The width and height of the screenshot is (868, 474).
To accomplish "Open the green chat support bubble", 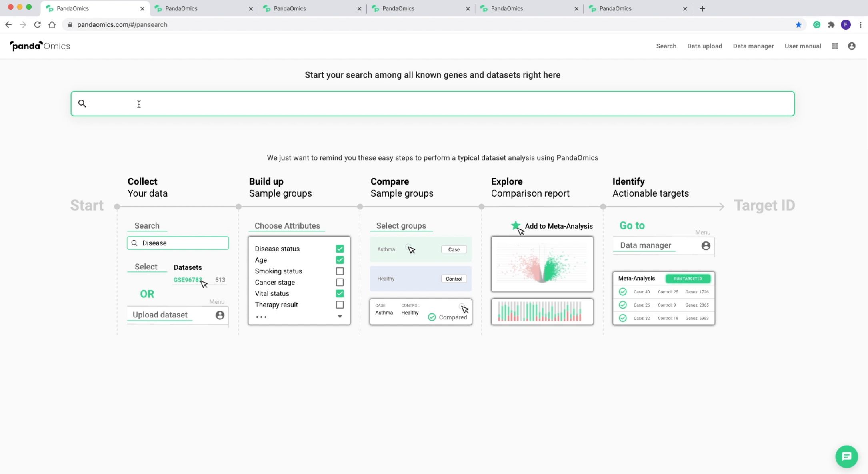I will pyautogui.click(x=846, y=456).
